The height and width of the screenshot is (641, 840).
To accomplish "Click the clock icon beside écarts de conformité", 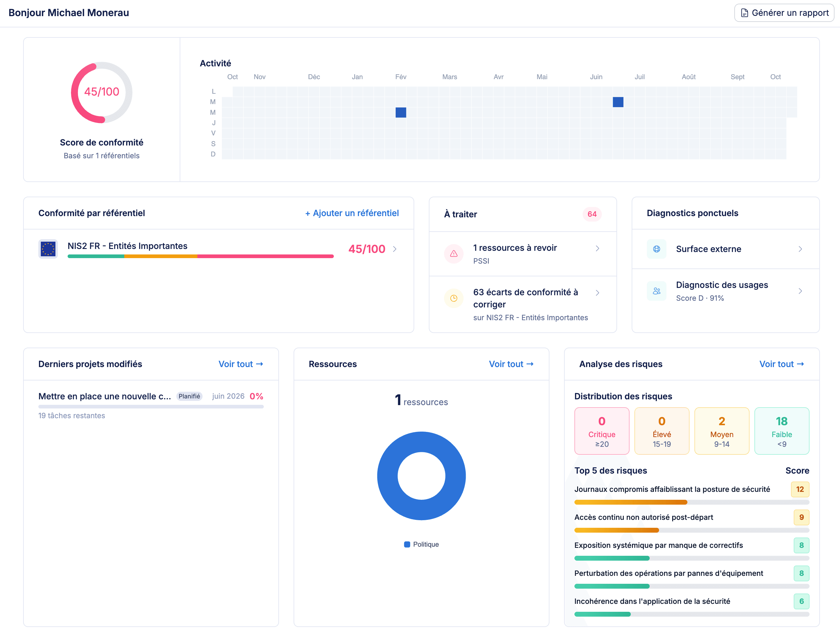I will pos(454,298).
